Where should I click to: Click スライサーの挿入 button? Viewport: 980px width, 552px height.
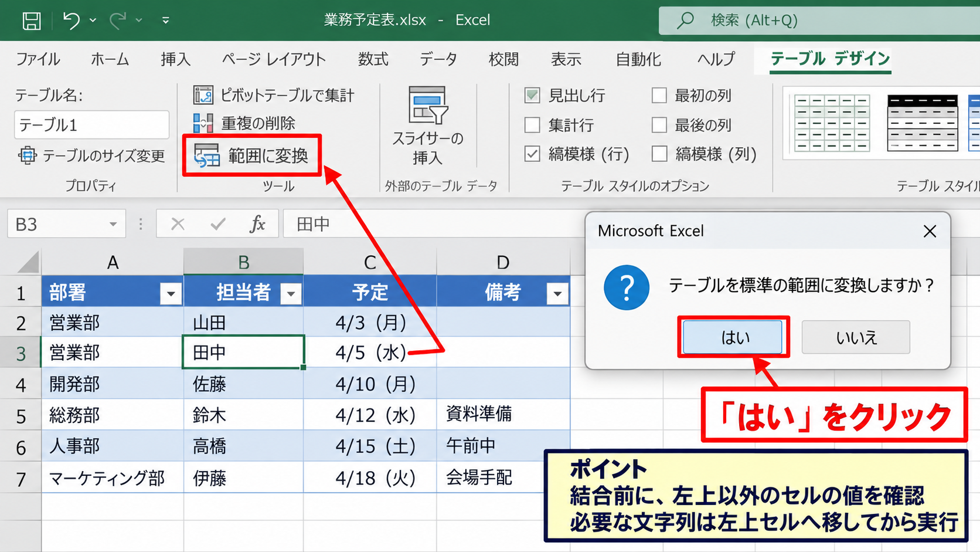(x=428, y=126)
